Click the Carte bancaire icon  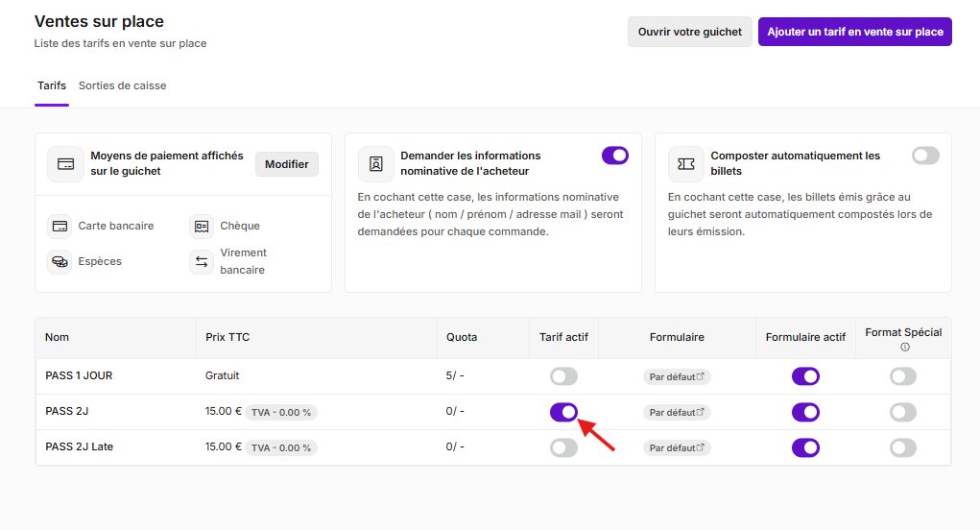pos(60,227)
